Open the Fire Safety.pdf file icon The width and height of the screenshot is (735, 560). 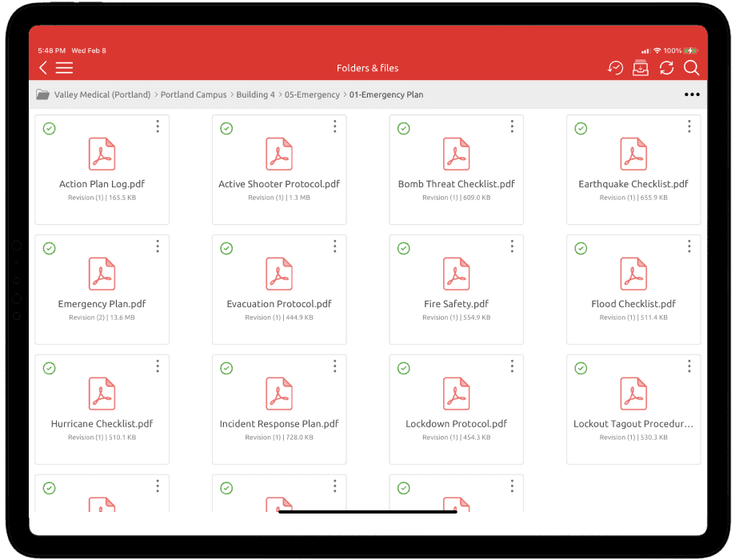click(x=456, y=274)
